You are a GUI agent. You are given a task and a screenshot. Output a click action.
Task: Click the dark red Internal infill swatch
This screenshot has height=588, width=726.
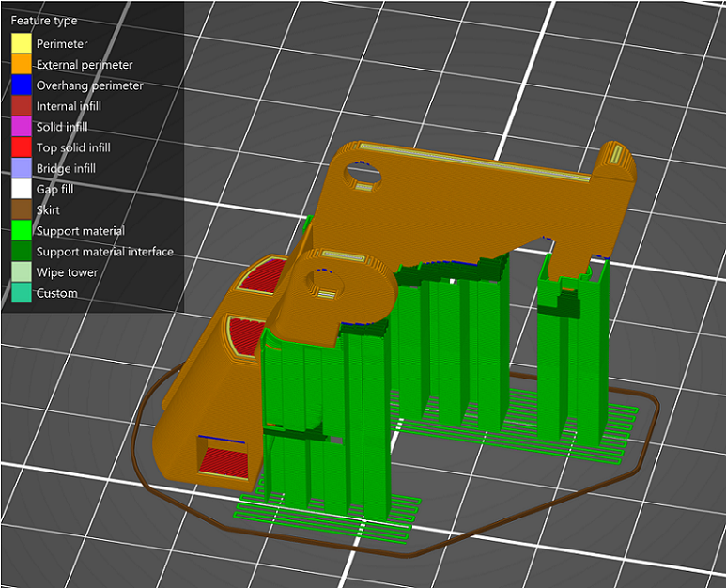(22, 106)
